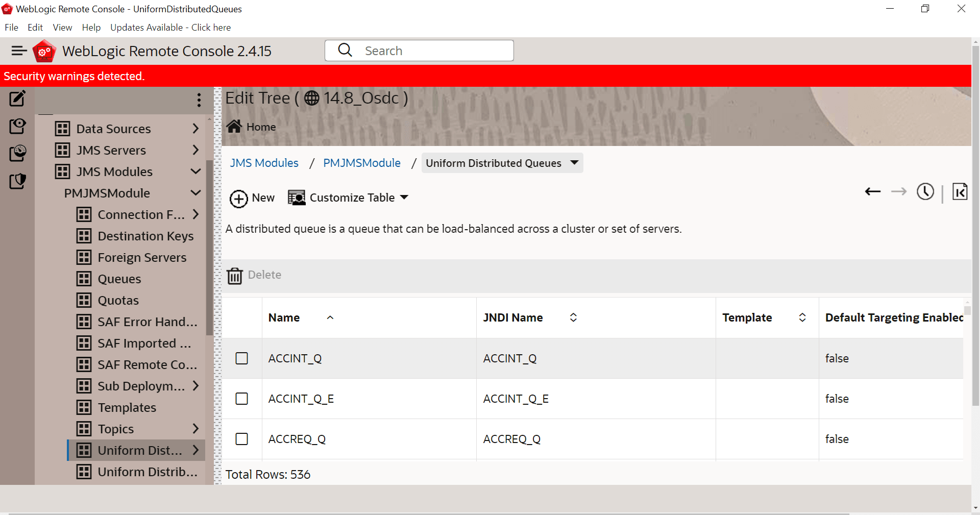Click the New button label
Viewport: 980px width, 515px height.
[x=263, y=198]
